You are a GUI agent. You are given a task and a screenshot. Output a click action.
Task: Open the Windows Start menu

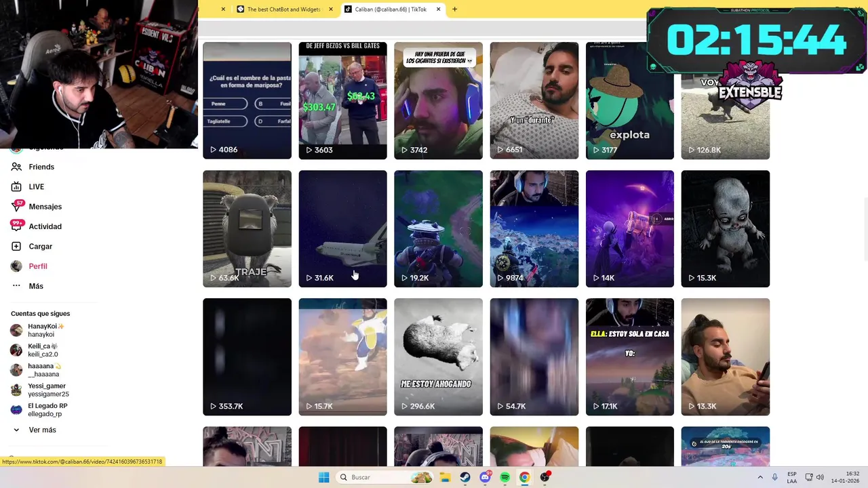[323, 477]
